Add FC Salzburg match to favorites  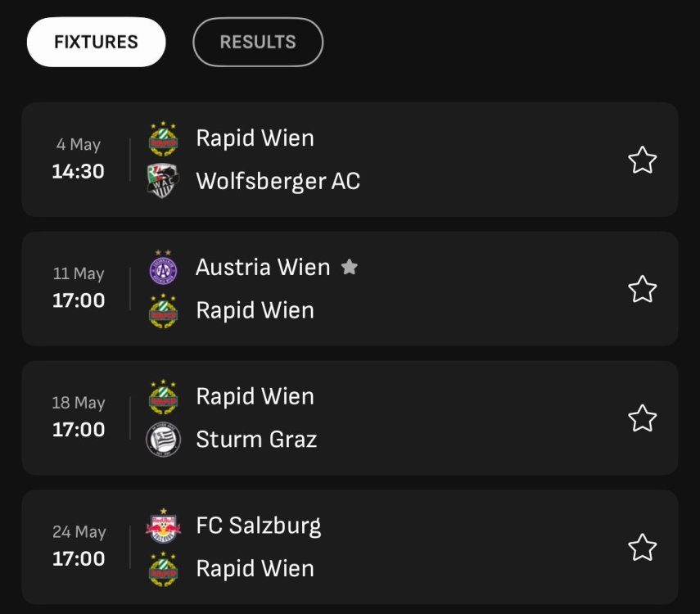642,547
